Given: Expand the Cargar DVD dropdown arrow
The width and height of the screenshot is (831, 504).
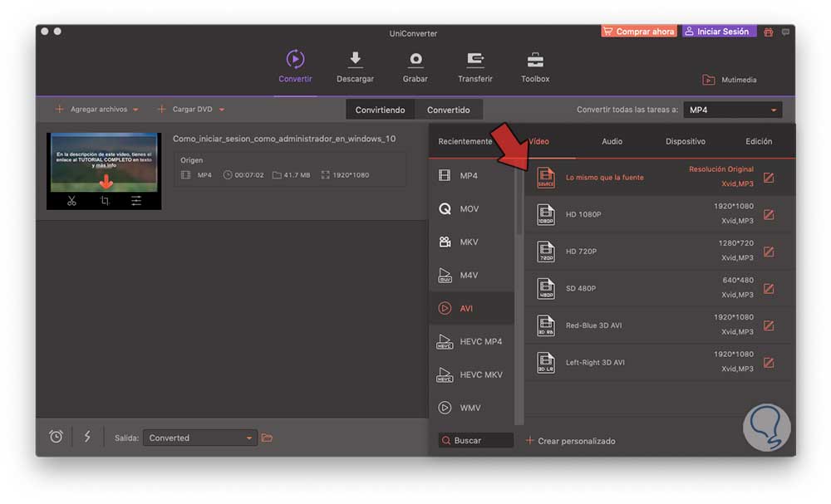Looking at the screenshot, I should [222, 110].
